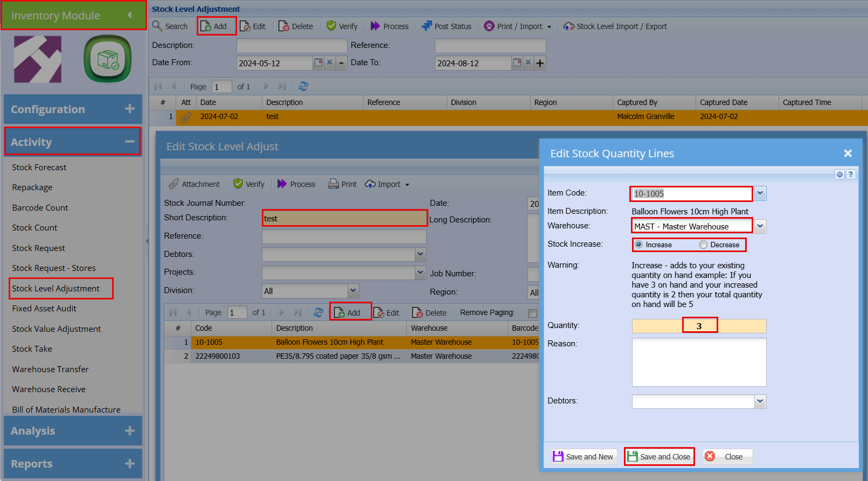Open the Date From calendar picker

click(x=318, y=62)
